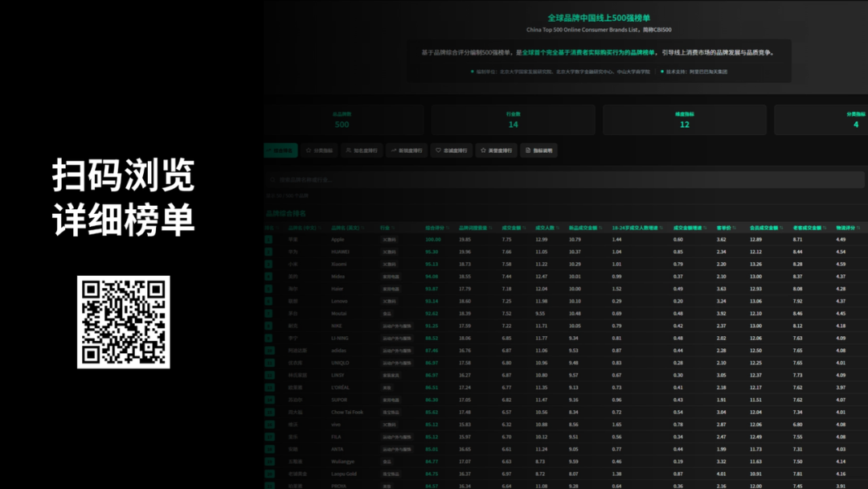Viewport: 868px width, 489px height.
Task: Open the 新锐度排行 ranking tab
Action: (407, 150)
